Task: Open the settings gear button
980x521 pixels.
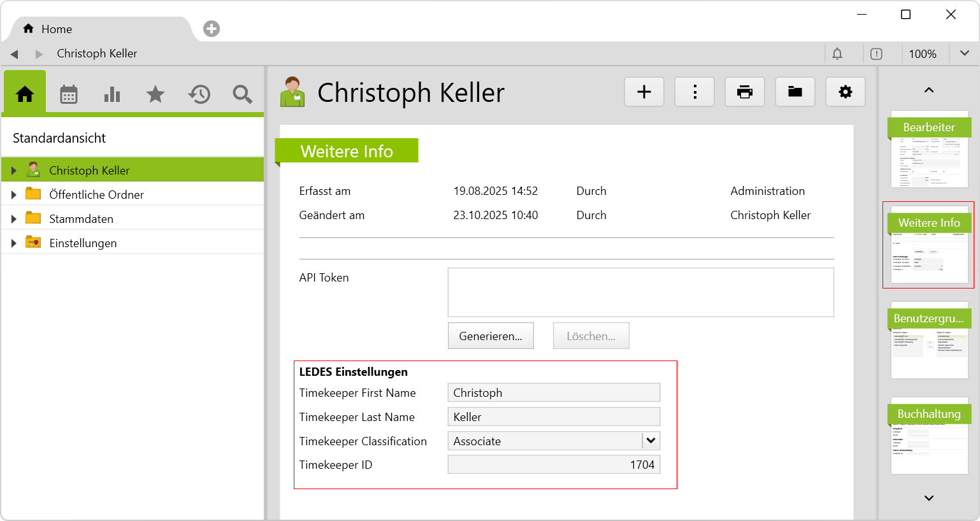Action: point(845,92)
